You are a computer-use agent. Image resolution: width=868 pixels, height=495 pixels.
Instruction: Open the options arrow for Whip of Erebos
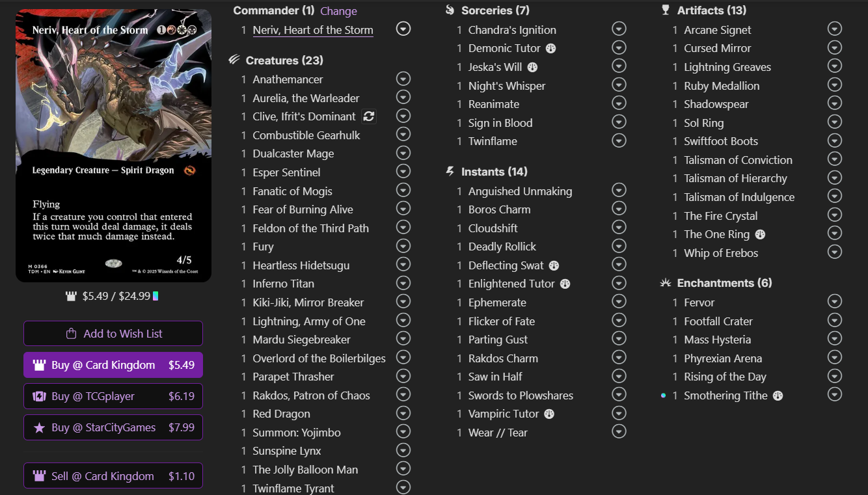coord(835,252)
